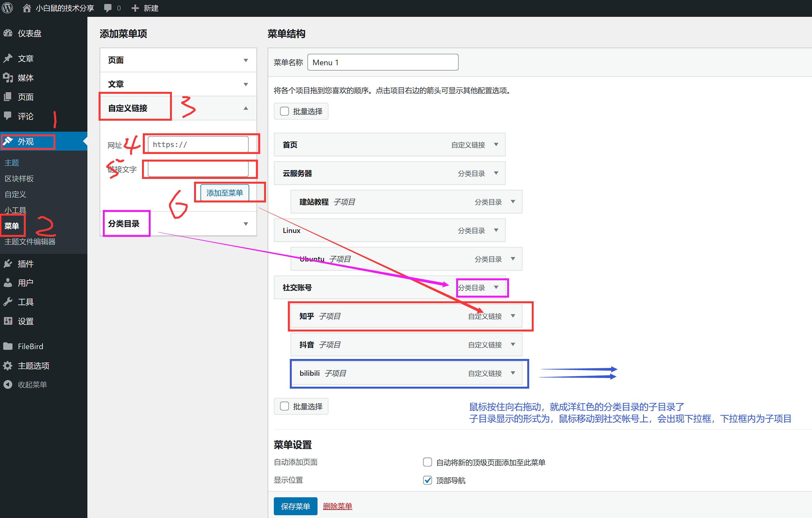Click the WordPress logo icon
Viewport: 812px width, 518px height.
(x=7, y=8)
